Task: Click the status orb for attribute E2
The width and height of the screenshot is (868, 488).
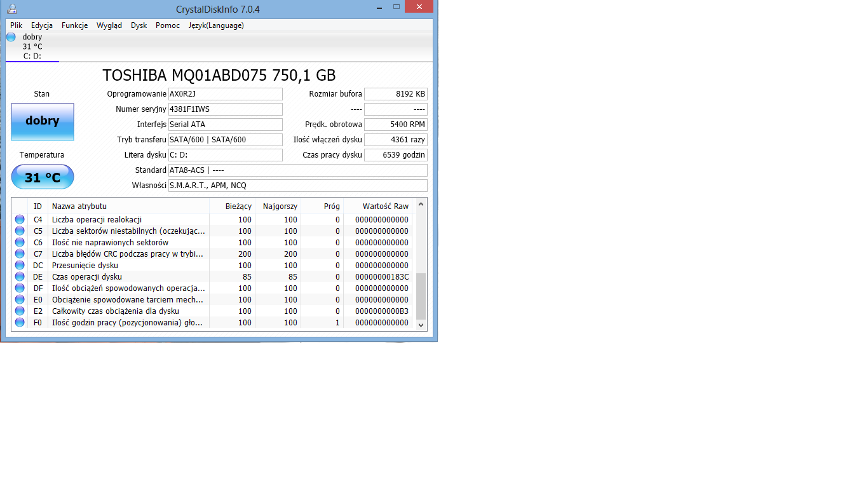Action: click(x=20, y=311)
